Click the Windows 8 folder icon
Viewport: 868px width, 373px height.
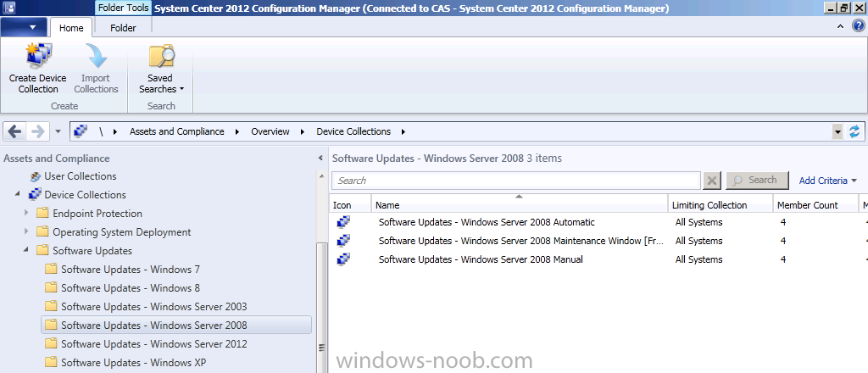click(x=51, y=287)
